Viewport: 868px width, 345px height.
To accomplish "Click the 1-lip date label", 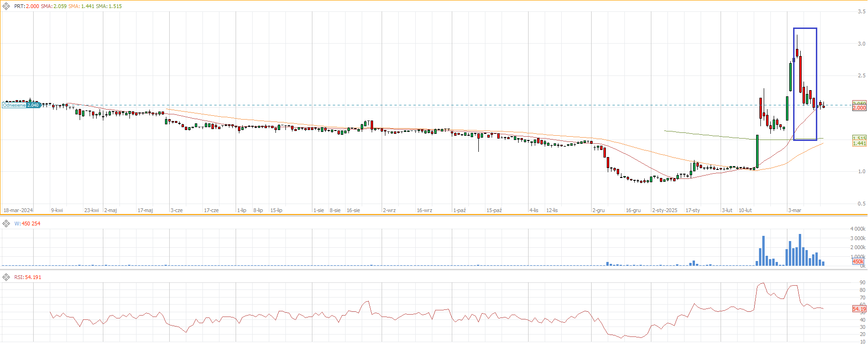I will click(x=242, y=210).
